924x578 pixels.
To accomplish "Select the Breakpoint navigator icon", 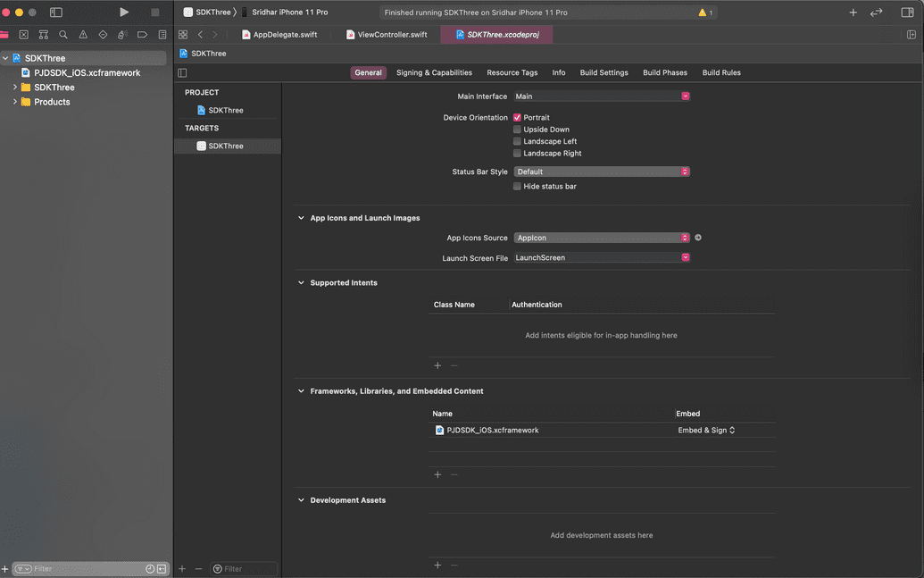I will click(142, 34).
